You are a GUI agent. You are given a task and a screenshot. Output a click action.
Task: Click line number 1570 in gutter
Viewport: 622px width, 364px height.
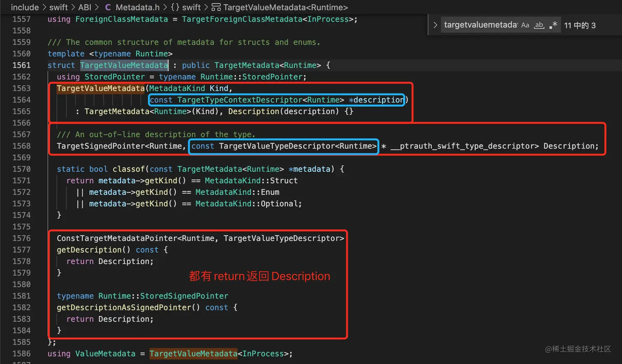coord(21,169)
